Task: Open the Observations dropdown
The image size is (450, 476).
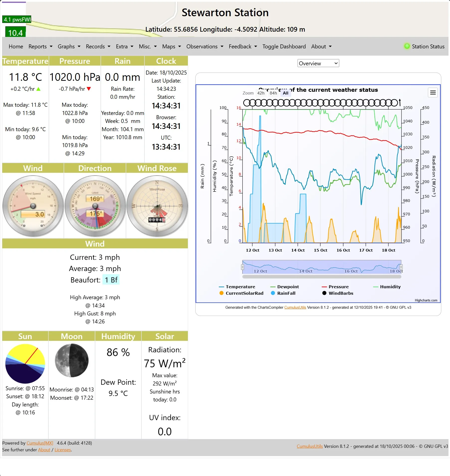Action: point(204,46)
